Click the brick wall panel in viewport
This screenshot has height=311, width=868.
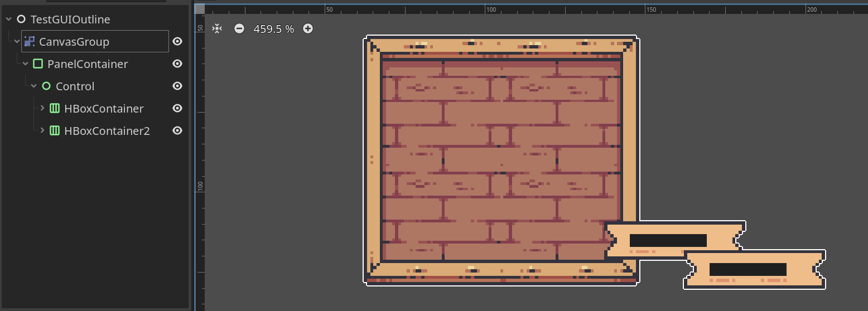(x=501, y=160)
